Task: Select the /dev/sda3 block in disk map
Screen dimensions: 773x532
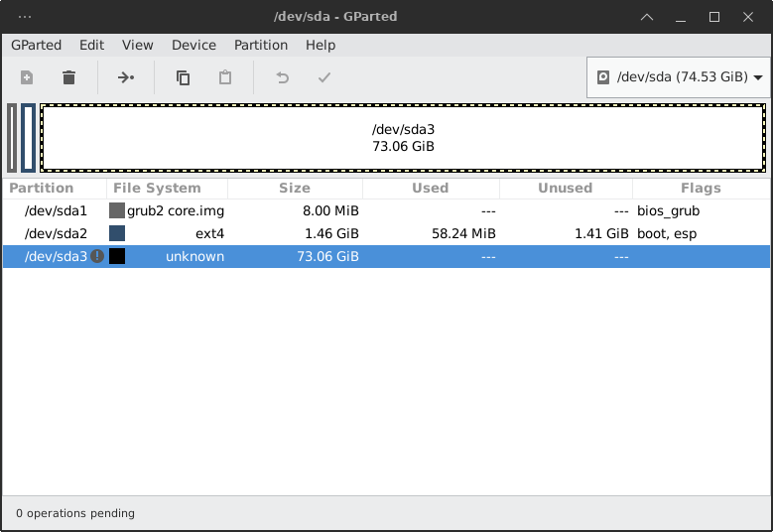Action: (403, 138)
